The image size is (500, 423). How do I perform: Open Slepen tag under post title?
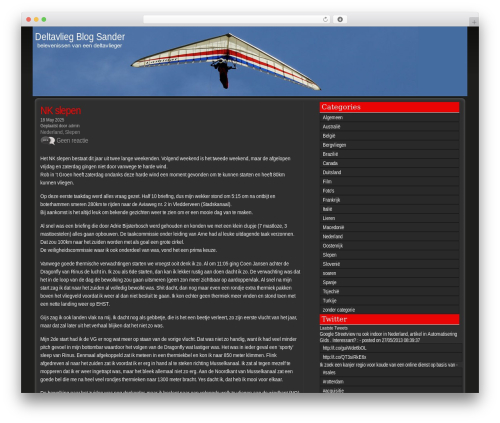point(72,132)
